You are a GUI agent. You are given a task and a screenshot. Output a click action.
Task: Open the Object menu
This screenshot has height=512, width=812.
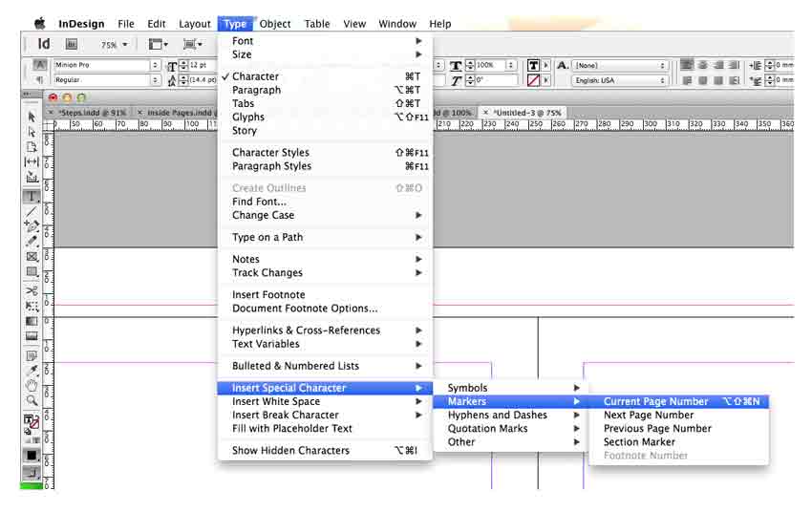pyautogui.click(x=275, y=24)
